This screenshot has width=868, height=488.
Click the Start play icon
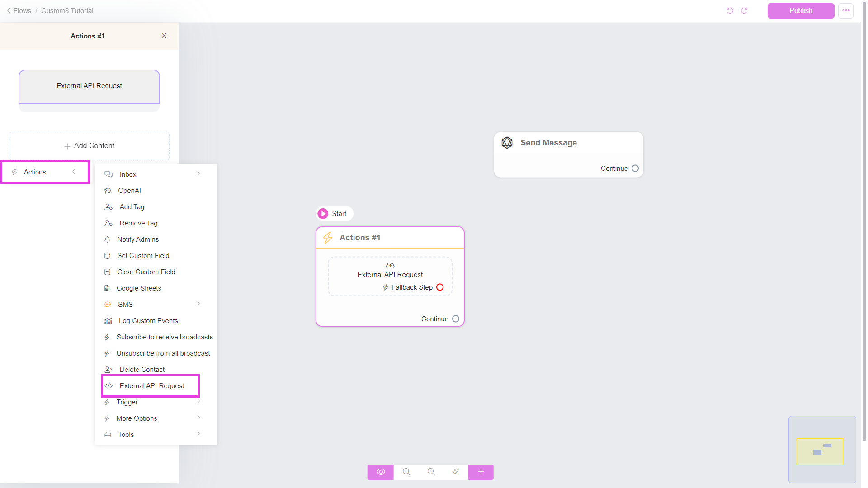323,214
